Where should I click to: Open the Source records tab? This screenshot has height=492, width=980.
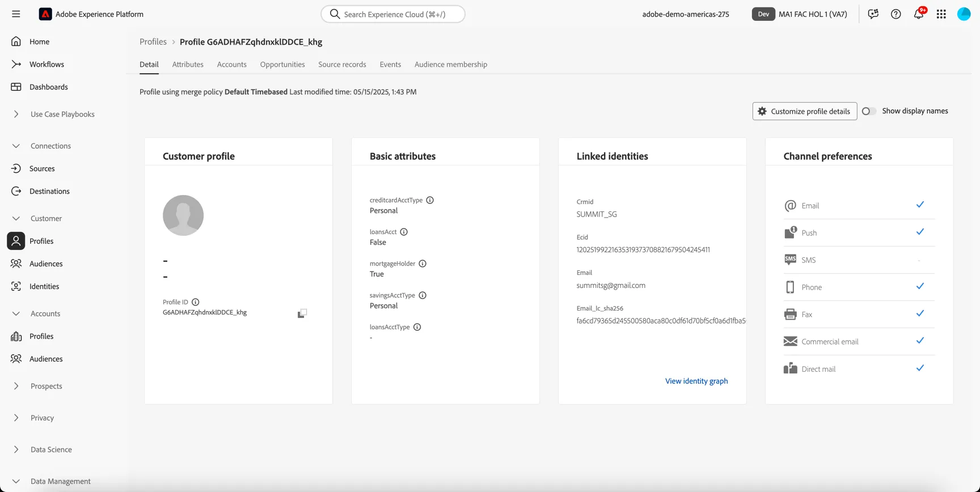pyautogui.click(x=342, y=65)
